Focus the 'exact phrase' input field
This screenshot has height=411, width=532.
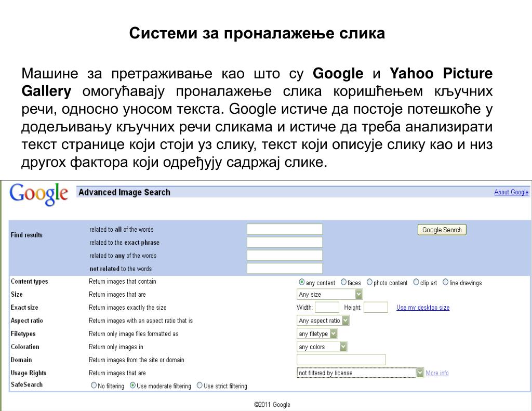pos(284,242)
